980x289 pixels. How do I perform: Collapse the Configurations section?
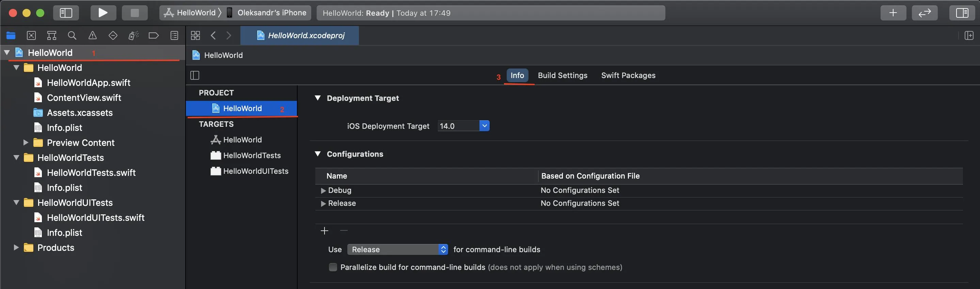tap(318, 154)
